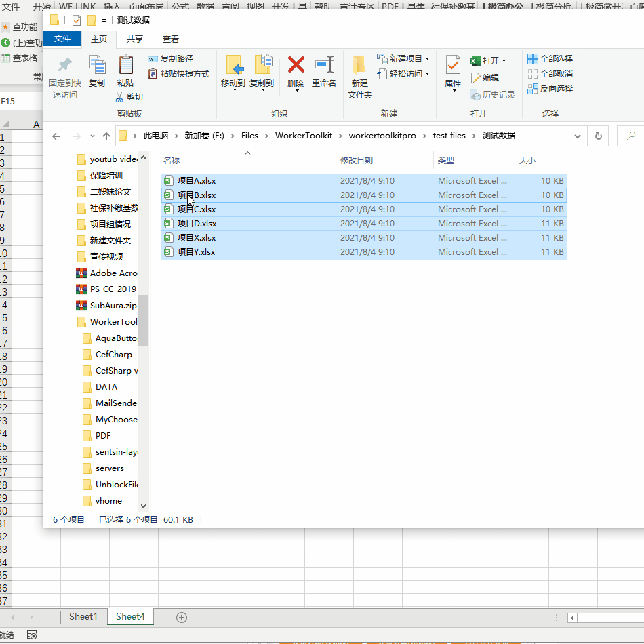The image size is (644, 644).
Task: Sort by clicking the Date Modified column header
Action: pyautogui.click(x=357, y=161)
